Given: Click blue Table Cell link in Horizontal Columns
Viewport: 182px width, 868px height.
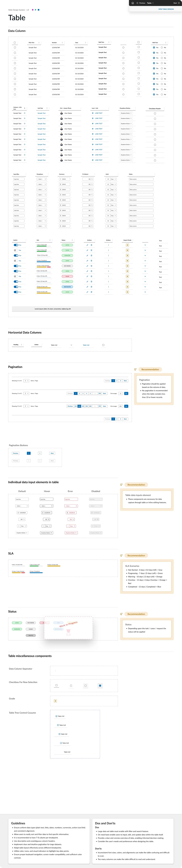Looking at the screenshot, I should pos(86,345).
